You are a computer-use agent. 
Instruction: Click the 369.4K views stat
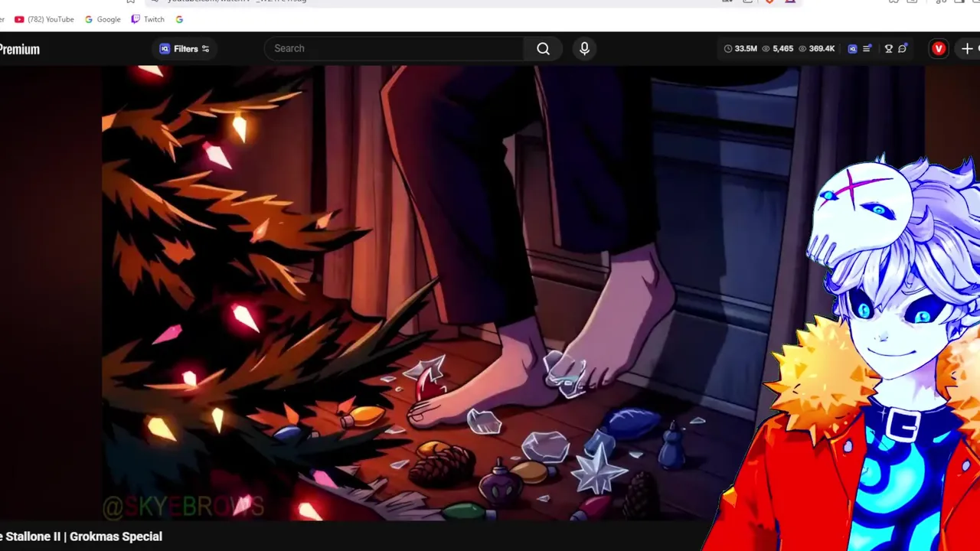pyautogui.click(x=816, y=49)
